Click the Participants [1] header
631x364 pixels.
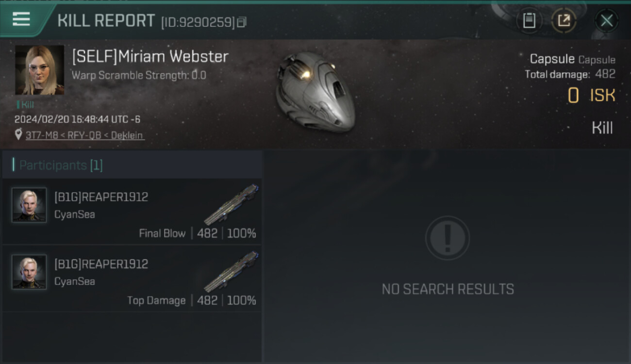pyautogui.click(x=132, y=165)
